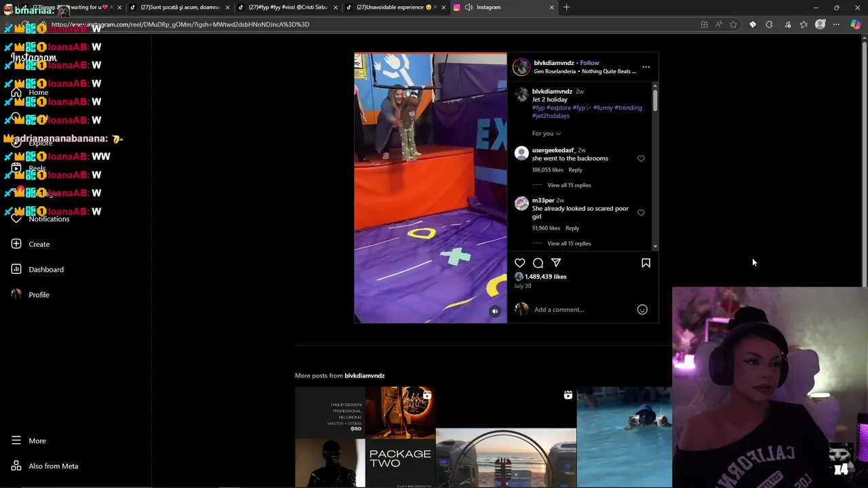The width and height of the screenshot is (868, 488).
Task: Open the media control music icon
Action: click(x=788, y=24)
